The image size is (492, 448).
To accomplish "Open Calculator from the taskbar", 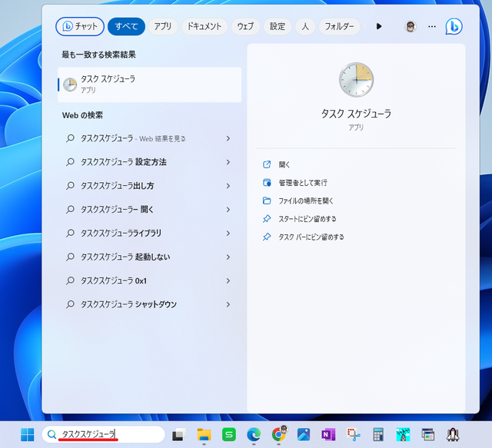I will tap(378, 434).
